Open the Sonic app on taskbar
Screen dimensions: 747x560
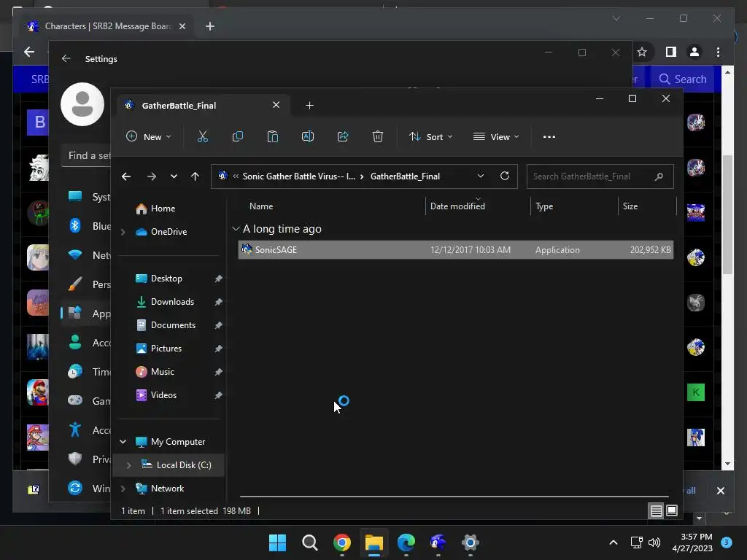click(x=438, y=542)
